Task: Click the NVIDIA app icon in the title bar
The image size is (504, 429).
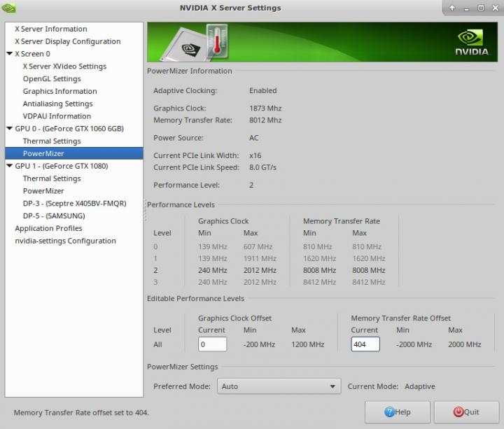Action: [8, 8]
